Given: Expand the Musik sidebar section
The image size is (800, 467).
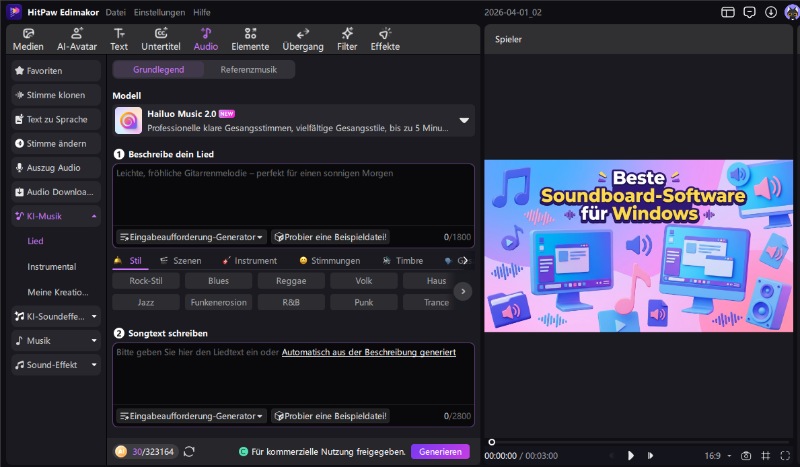Looking at the screenshot, I should coord(94,340).
